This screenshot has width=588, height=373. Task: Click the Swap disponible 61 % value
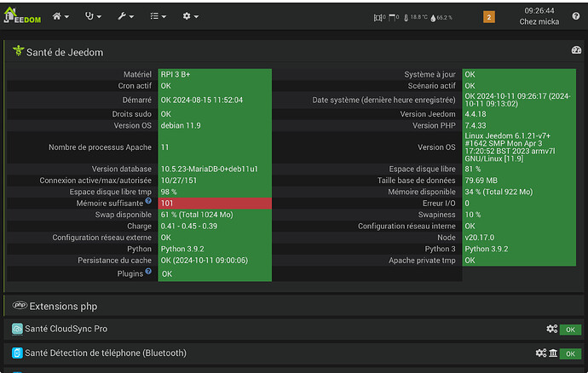click(x=197, y=215)
